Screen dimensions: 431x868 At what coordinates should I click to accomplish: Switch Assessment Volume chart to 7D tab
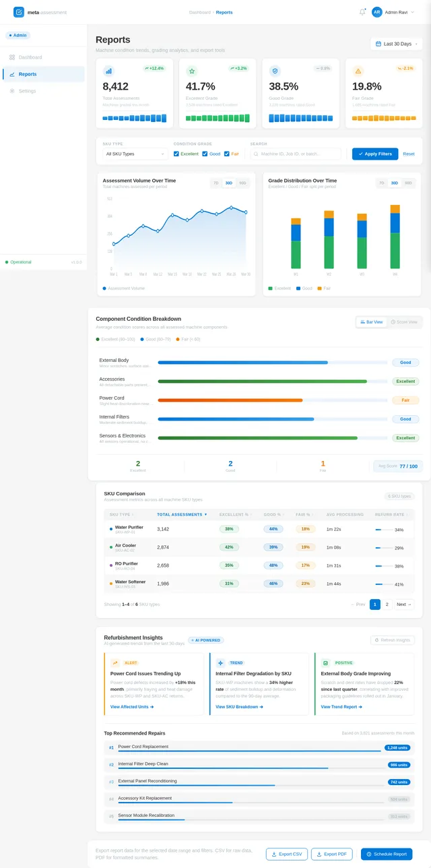coord(215,183)
